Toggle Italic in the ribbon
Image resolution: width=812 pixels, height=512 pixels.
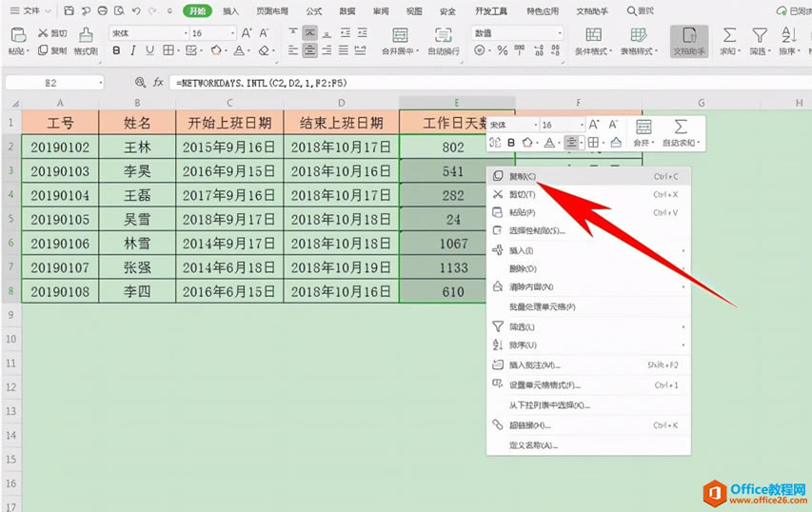(133, 50)
